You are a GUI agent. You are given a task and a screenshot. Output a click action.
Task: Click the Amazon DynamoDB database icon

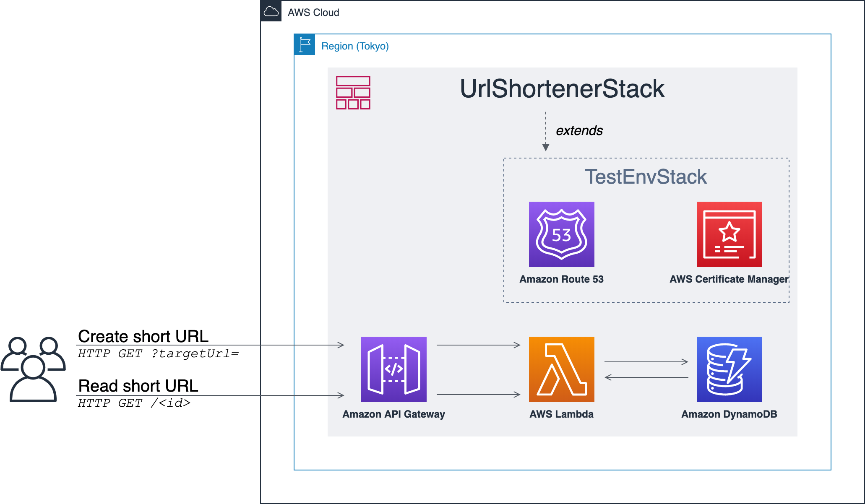tap(729, 369)
